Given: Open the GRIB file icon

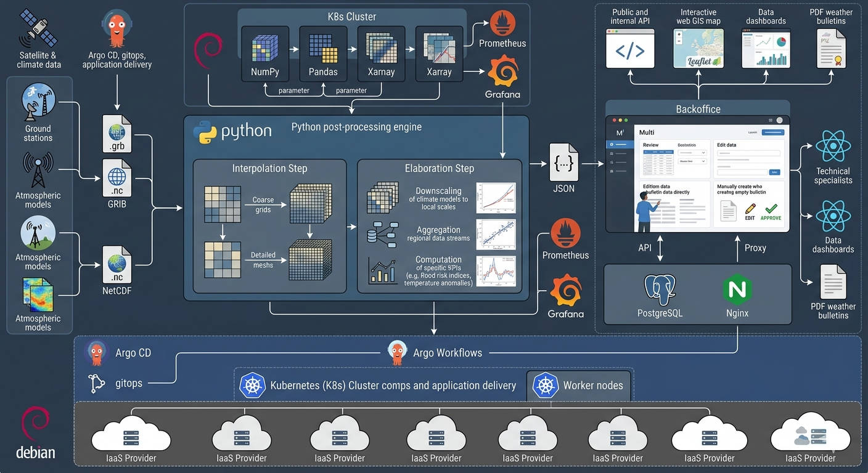Looking at the screenshot, I should (x=117, y=178).
